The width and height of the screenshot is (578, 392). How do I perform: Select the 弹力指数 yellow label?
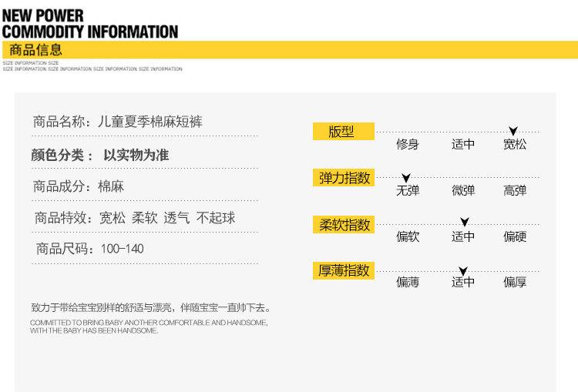click(344, 178)
